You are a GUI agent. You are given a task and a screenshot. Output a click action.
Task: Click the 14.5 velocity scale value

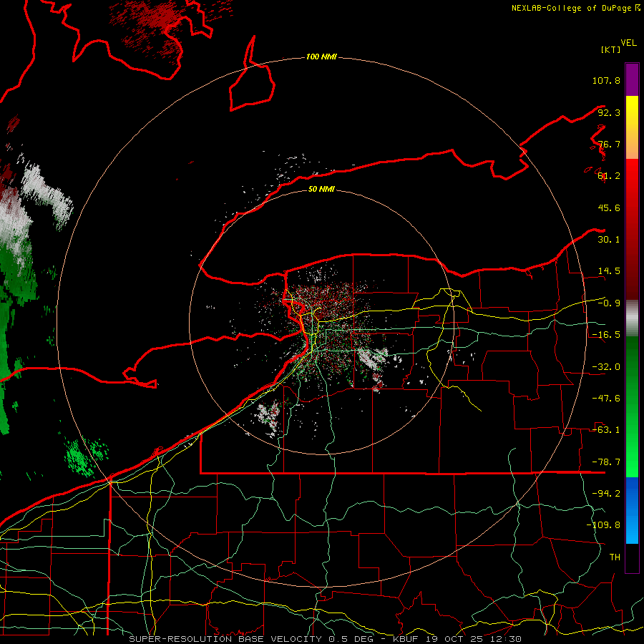pos(609,271)
